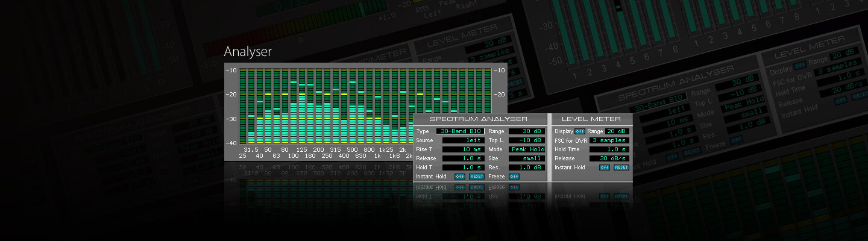Image resolution: width=868 pixels, height=241 pixels.
Task: Click the 1k6 frequency label
Action: click(394, 156)
